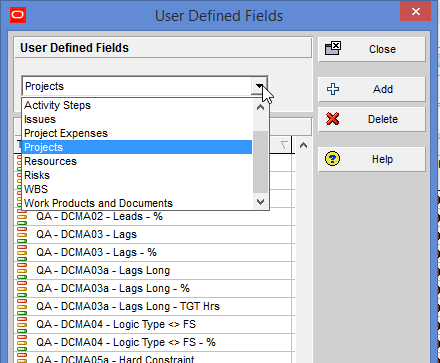Click the red X Delete icon
The image size is (440, 363).
click(x=332, y=119)
